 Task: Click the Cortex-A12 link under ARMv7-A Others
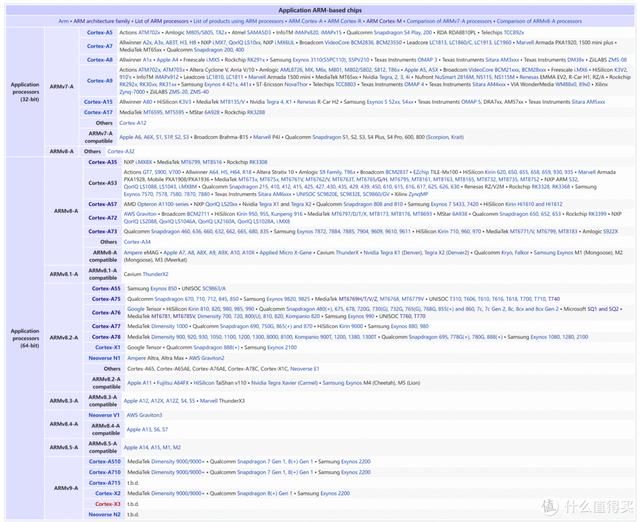(133, 123)
